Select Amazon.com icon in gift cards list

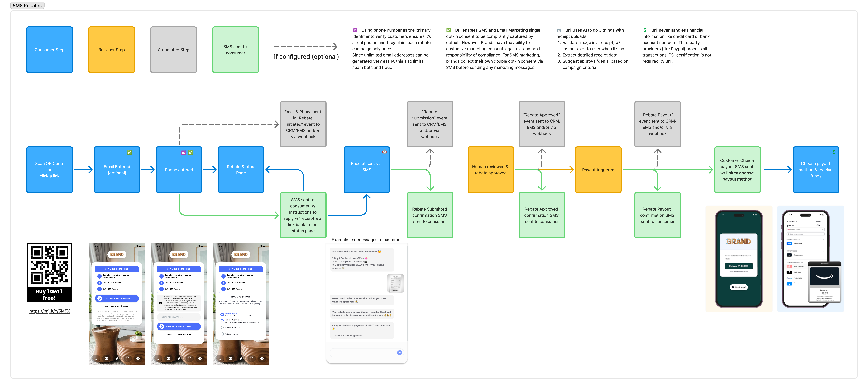click(x=789, y=255)
